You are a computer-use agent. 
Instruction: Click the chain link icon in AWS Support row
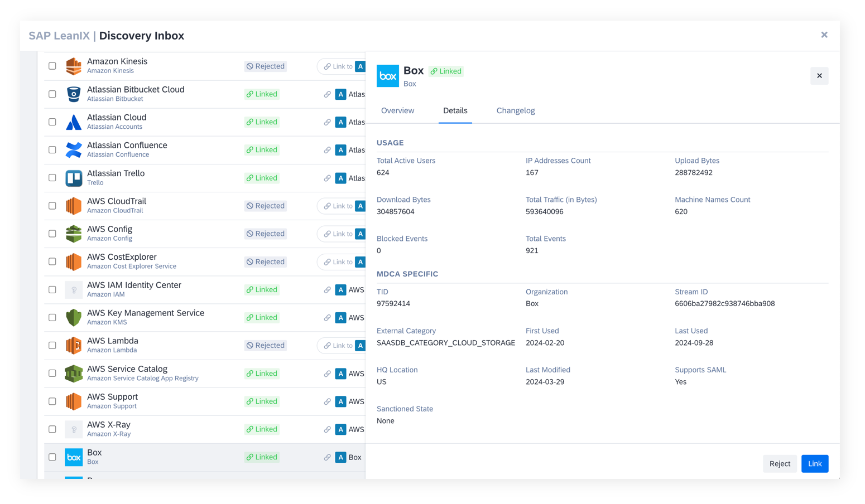pyautogui.click(x=328, y=401)
